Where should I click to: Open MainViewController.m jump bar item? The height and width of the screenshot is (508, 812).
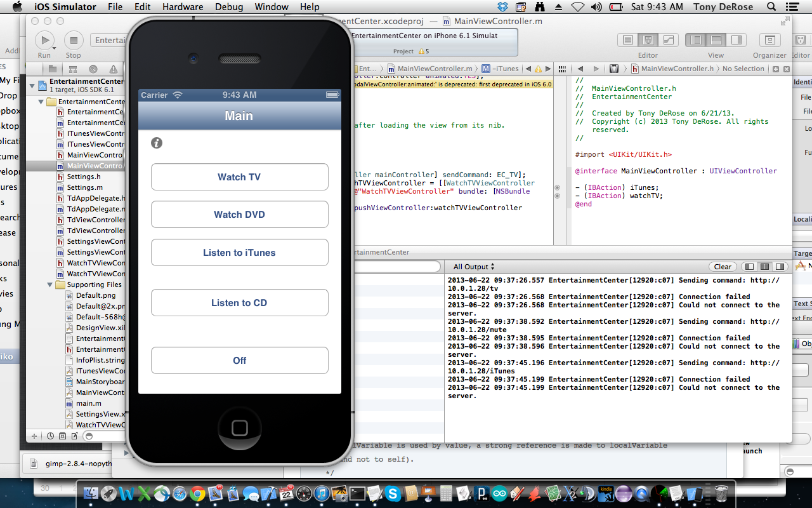pos(429,69)
